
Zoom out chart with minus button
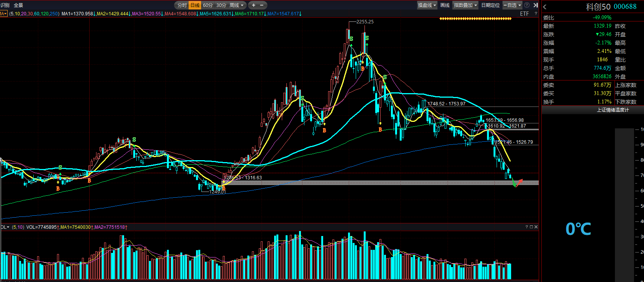point(262,5)
